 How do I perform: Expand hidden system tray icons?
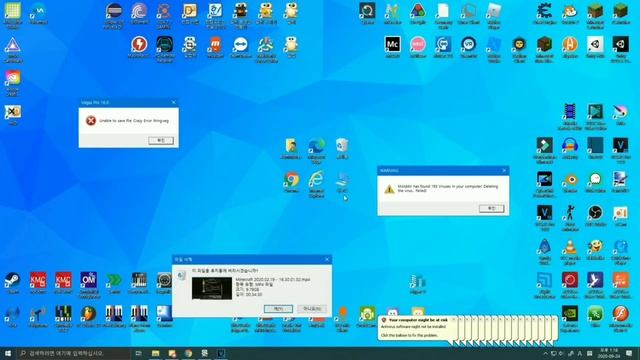tap(545, 353)
